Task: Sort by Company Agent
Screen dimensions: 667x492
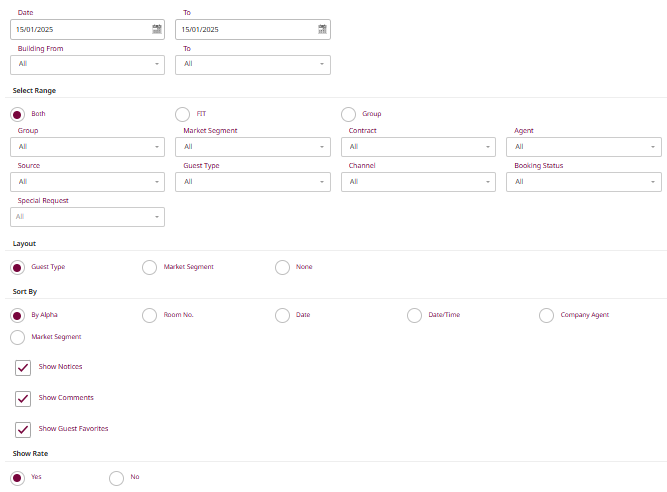Action: coord(546,315)
